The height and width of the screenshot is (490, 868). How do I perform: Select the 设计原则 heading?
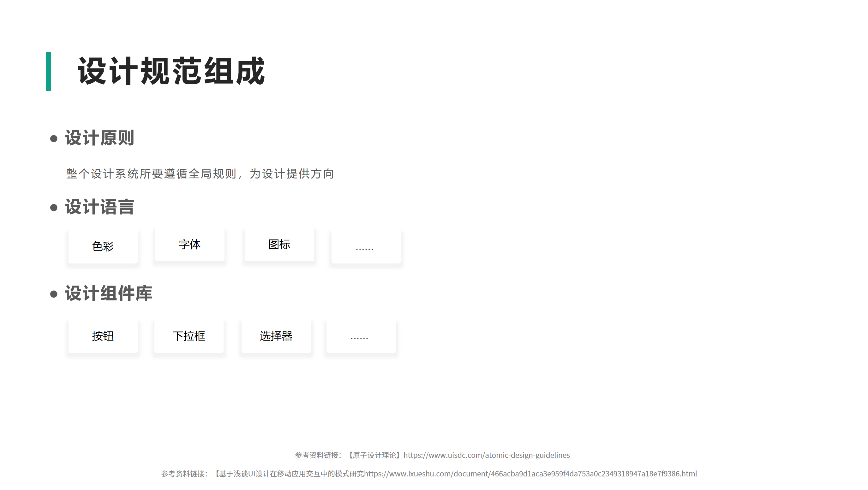coord(100,138)
